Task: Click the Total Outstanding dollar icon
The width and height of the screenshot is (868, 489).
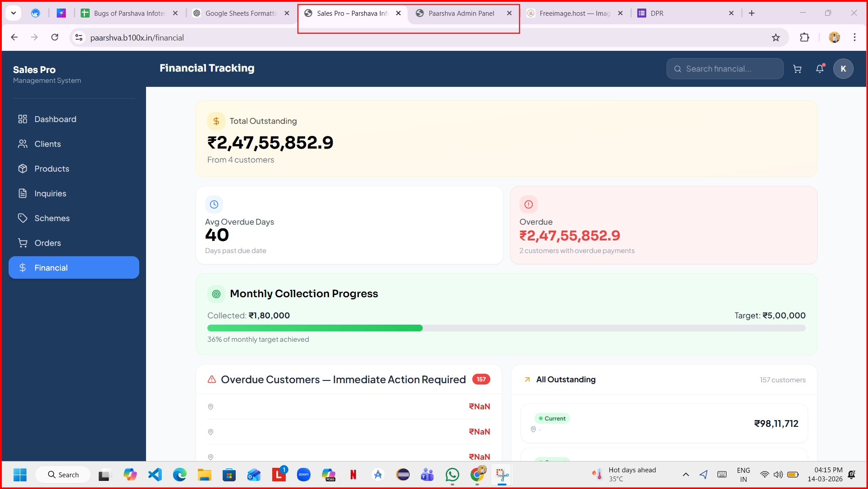Action: (x=216, y=121)
